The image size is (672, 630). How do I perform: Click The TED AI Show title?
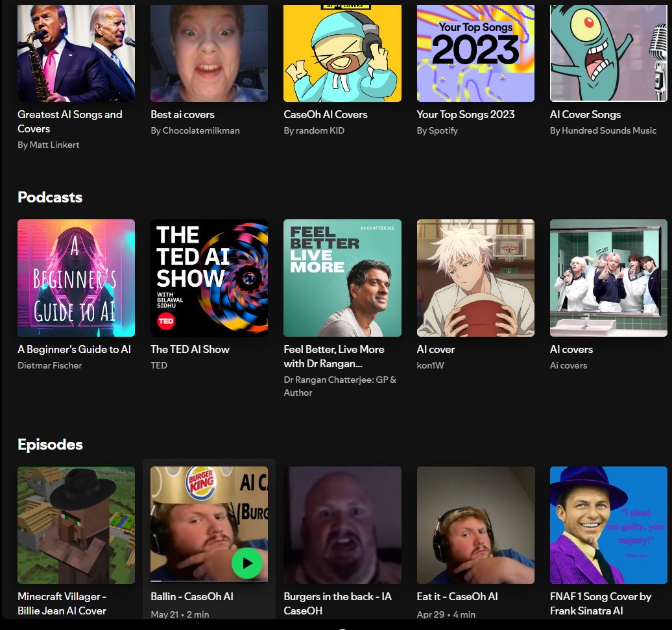tap(190, 349)
